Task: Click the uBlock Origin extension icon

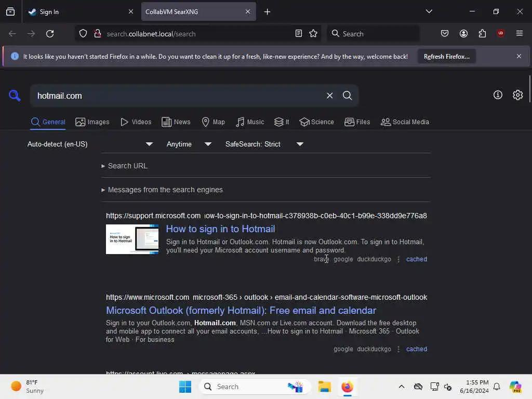Action: click(x=501, y=33)
